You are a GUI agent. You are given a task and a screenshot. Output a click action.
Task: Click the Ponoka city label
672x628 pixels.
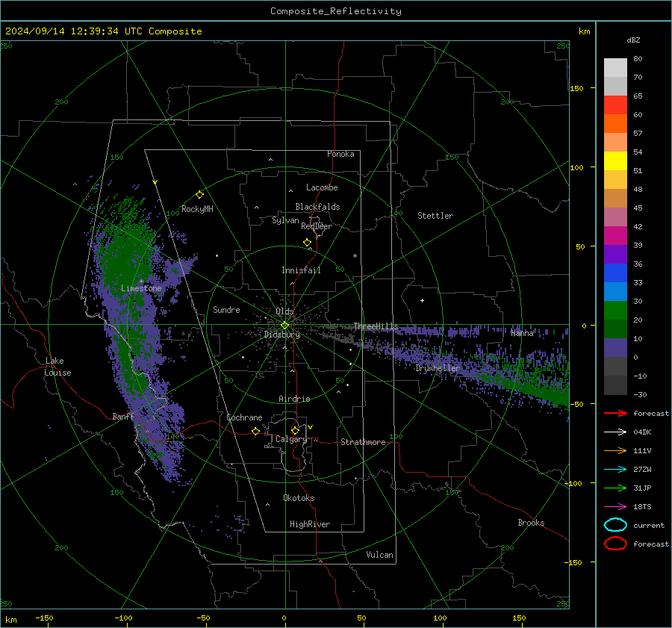(x=340, y=154)
